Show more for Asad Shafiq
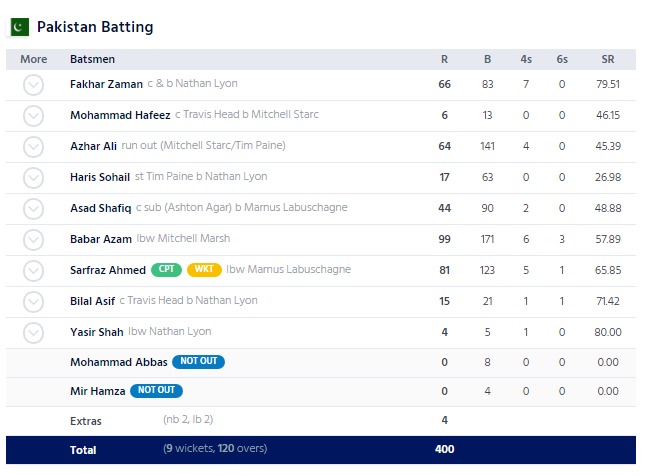648x475 pixels. point(34,209)
